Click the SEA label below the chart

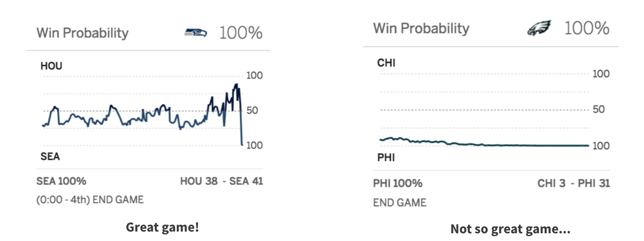tap(50, 157)
